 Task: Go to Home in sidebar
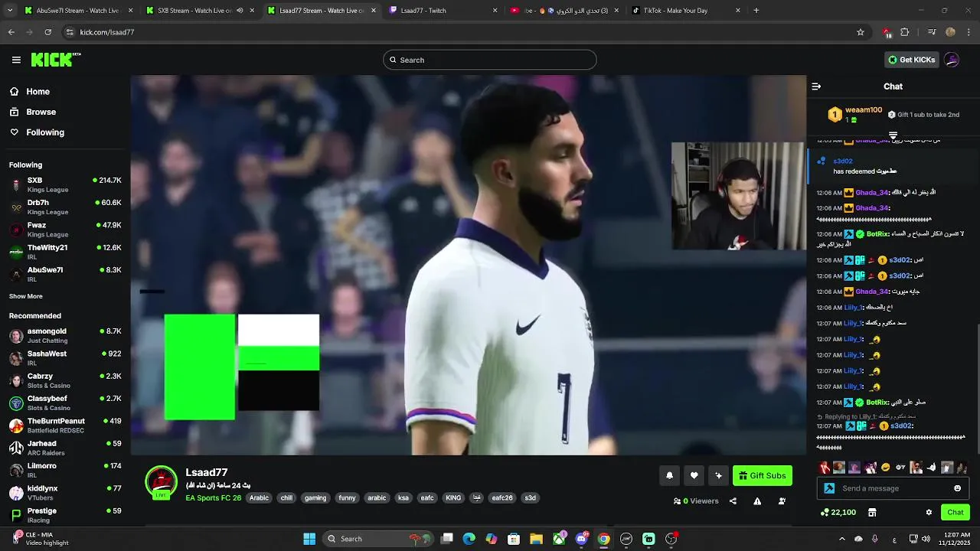point(29,92)
